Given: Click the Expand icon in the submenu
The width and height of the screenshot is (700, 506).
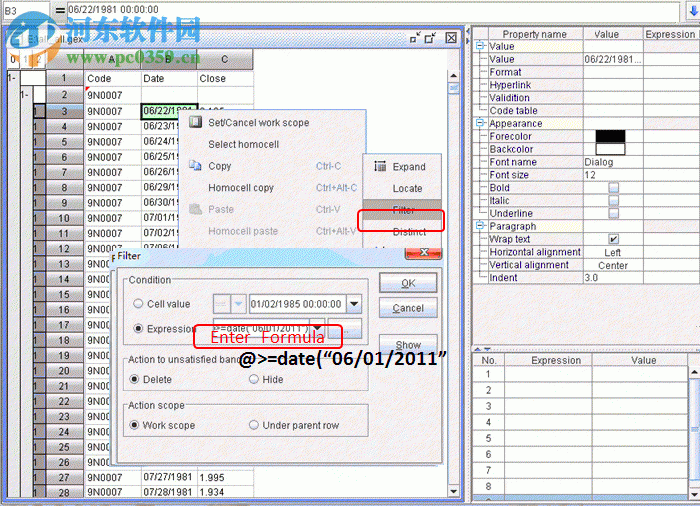Looking at the screenshot, I should pyautogui.click(x=380, y=167).
